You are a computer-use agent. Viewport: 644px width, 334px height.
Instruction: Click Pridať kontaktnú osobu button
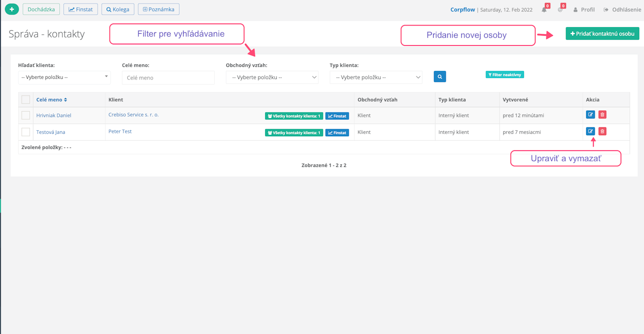(x=602, y=34)
